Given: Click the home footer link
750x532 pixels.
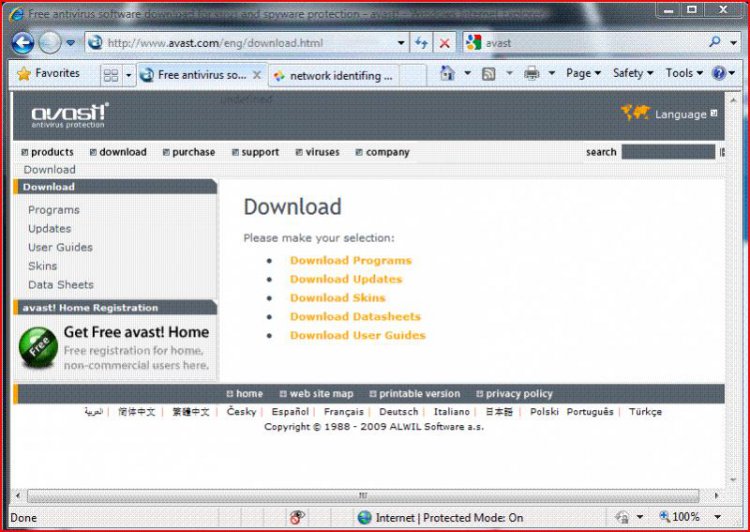Looking at the screenshot, I should tap(244, 394).
